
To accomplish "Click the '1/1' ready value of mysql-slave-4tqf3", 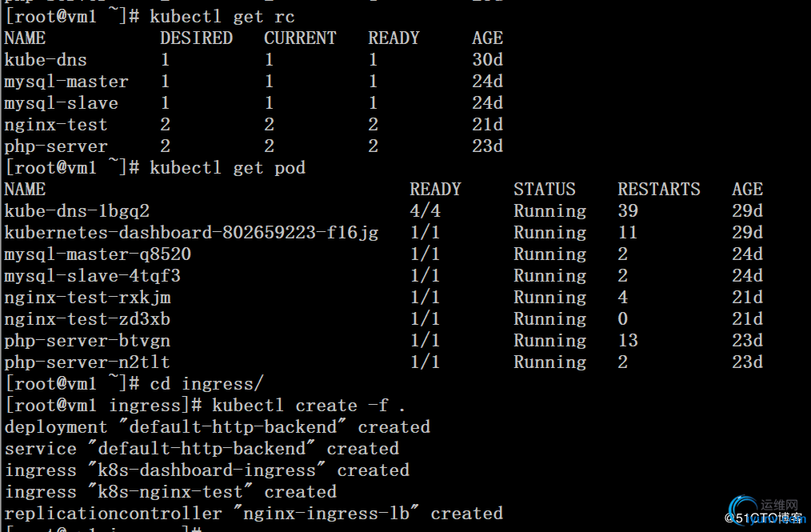I will tap(425, 276).
